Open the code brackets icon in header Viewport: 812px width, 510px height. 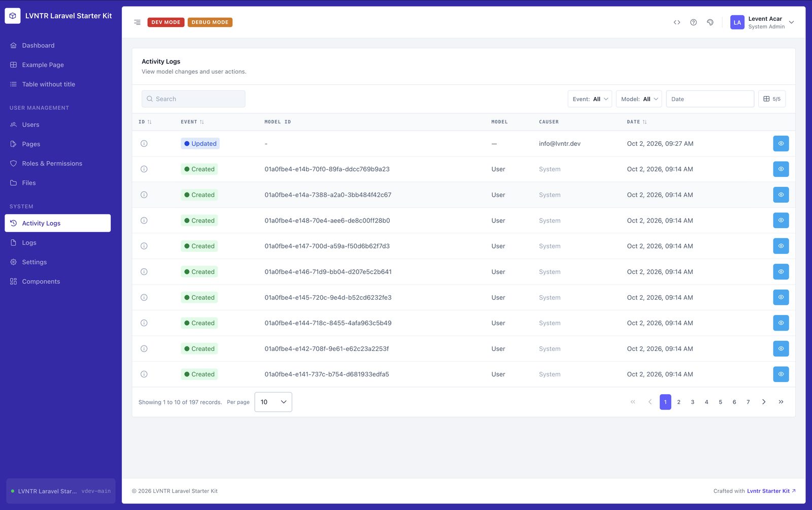coord(676,22)
